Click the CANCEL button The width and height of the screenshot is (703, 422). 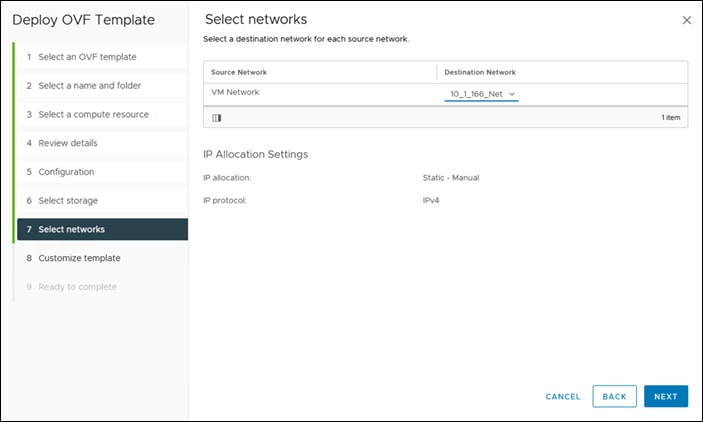563,396
